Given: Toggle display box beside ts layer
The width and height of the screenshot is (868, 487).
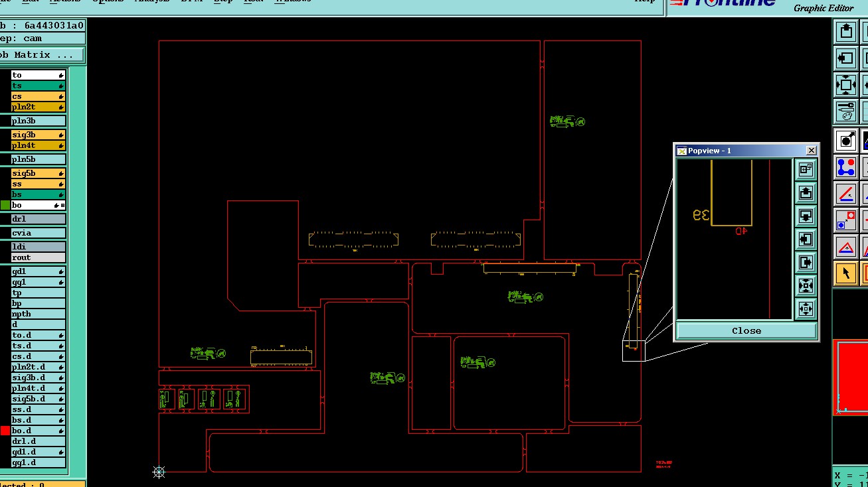Looking at the screenshot, I should 5,86.
